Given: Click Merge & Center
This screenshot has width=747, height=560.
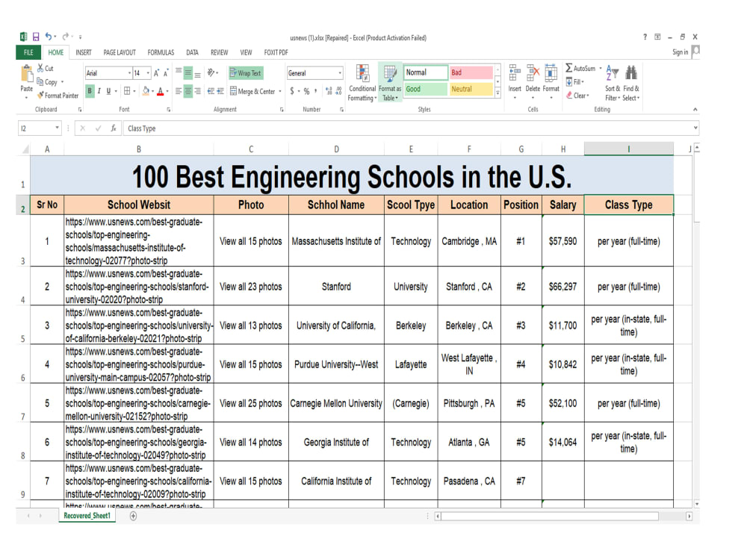Looking at the screenshot, I should tap(253, 91).
